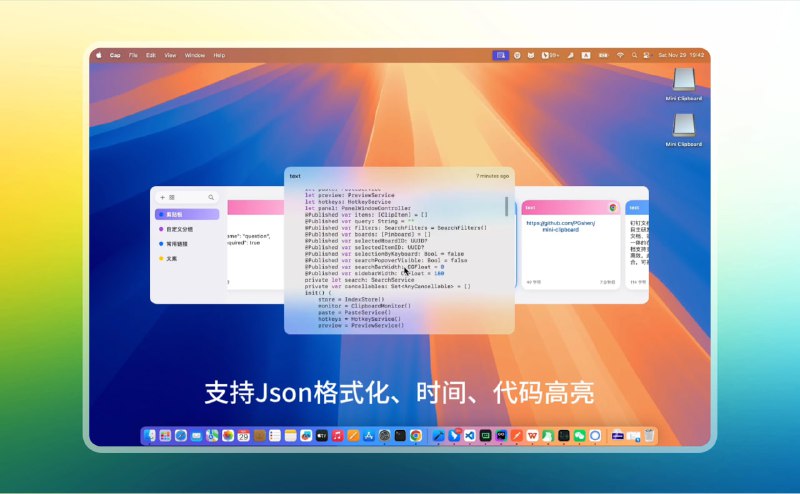The width and height of the screenshot is (800, 494).
Task: Open the View menu
Action: [x=170, y=55]
